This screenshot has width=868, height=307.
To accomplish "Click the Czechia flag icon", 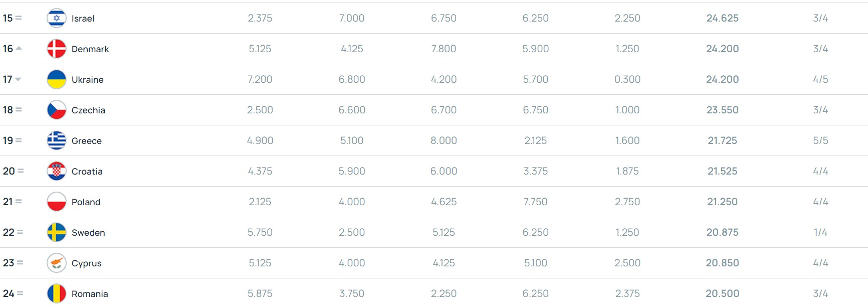I will (57, 110).
